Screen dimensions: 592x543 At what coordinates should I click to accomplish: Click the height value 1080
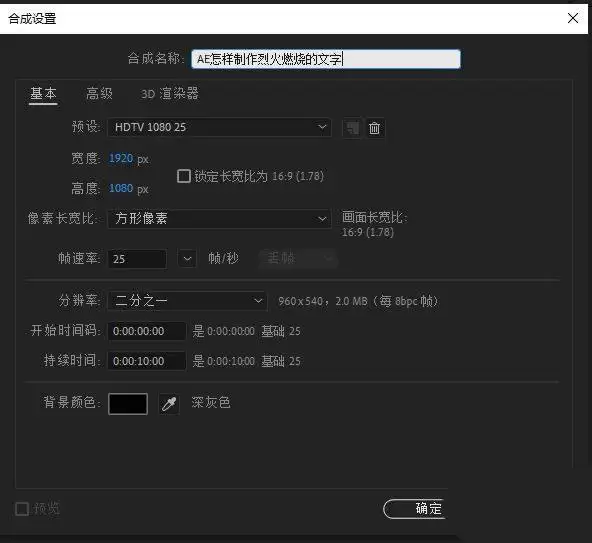[121, 188]
